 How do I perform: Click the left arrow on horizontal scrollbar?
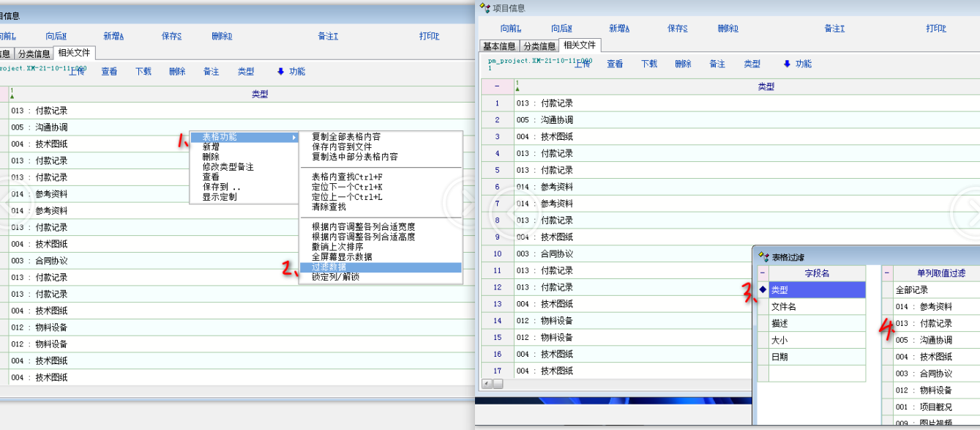486,384
